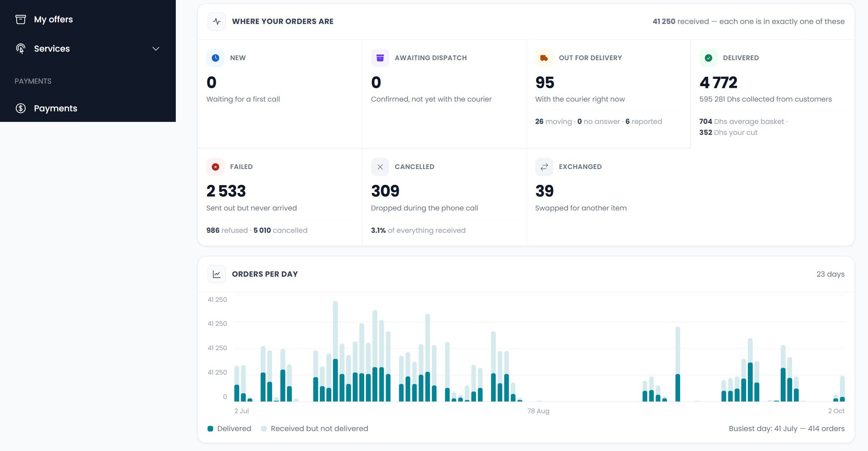Click the Received but not delivered legend swatch

(264, 429)
